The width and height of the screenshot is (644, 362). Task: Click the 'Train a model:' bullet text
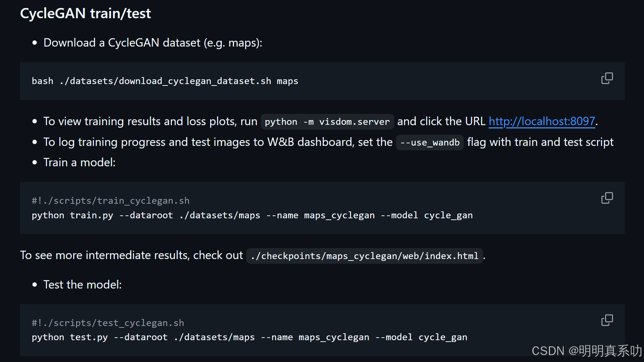pos(79,163)
